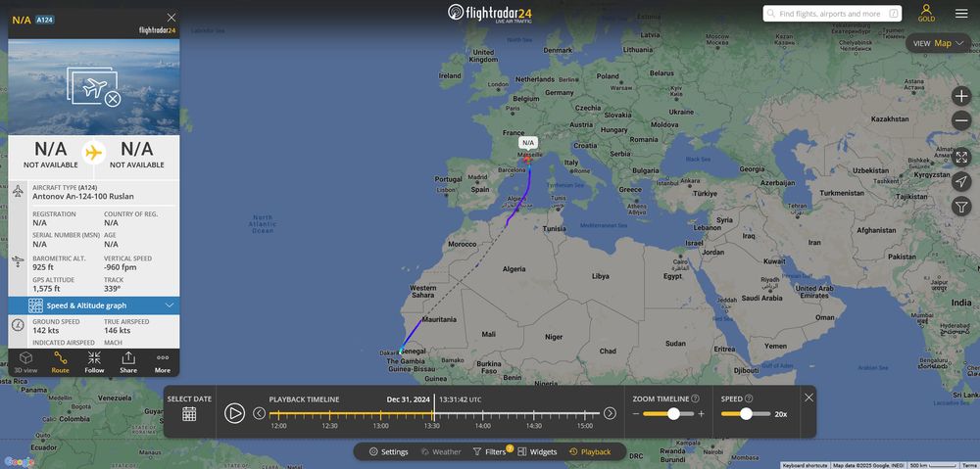Image resolution: width=980 pixels, height=469 pixels.
Task: Click the 13:31:42 UTC time display
Action: (460, 399)
